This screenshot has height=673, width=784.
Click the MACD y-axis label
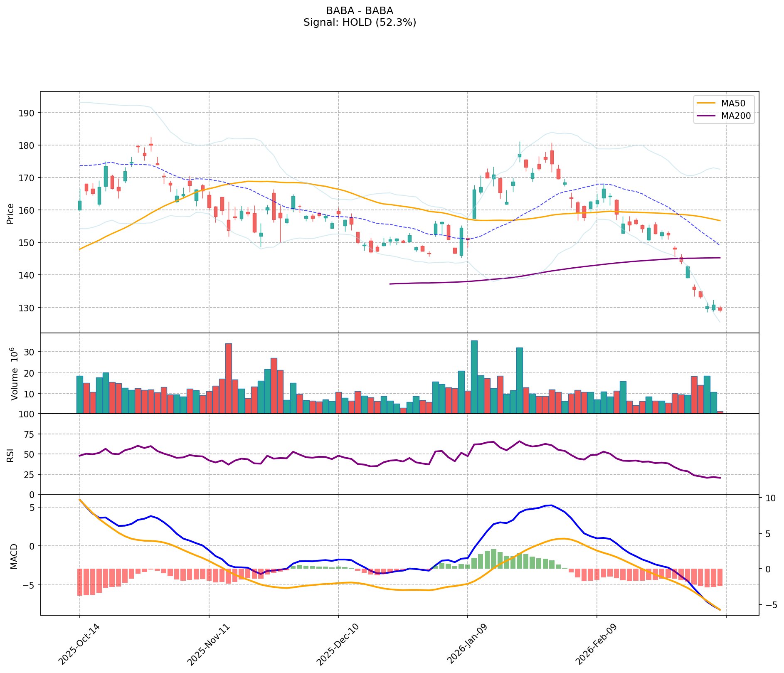pyautogui.click(x=14, y=556)
